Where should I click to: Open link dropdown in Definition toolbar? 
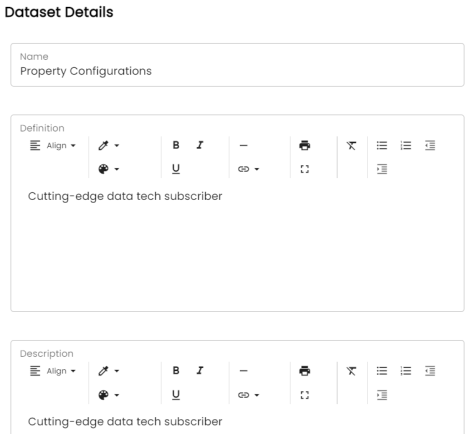[248, 169]
